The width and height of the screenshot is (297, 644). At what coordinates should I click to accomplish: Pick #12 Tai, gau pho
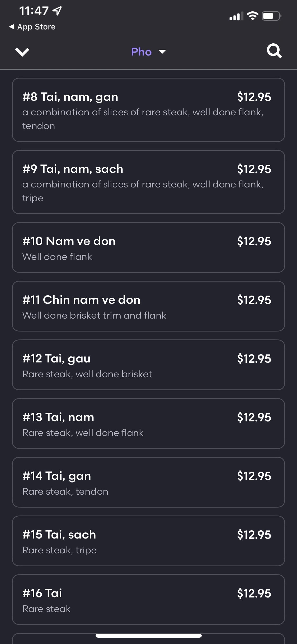point(148,365)
